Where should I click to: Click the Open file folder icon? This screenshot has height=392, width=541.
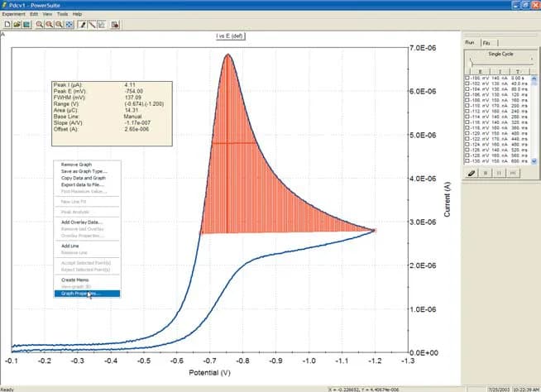pyautogui.click(x=17, y=25)
